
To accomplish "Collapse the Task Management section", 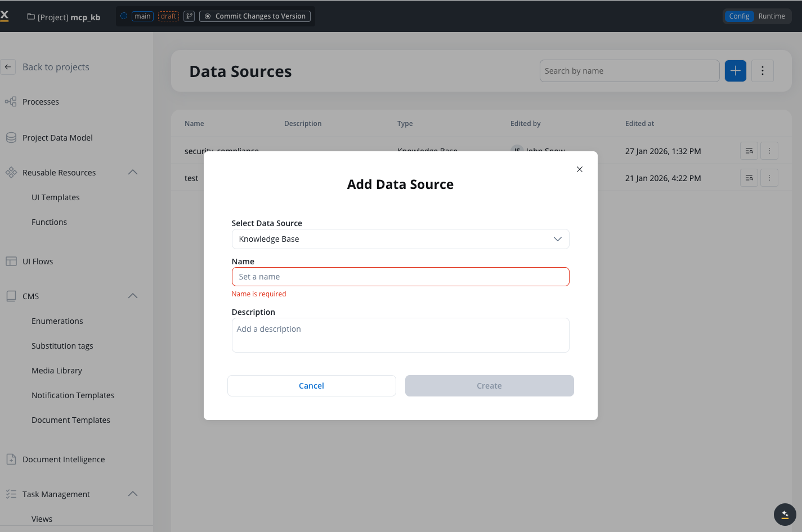I will [x=133, y=494].
